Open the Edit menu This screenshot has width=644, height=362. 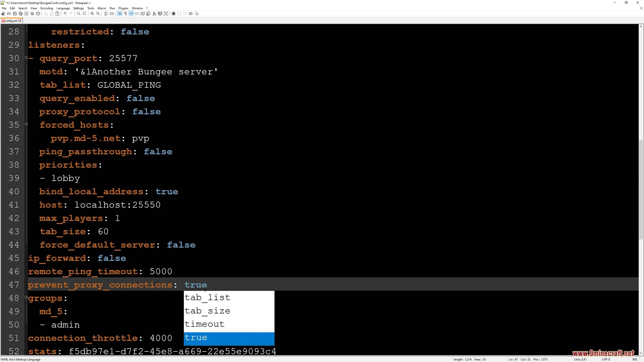[x=12, y=8]
